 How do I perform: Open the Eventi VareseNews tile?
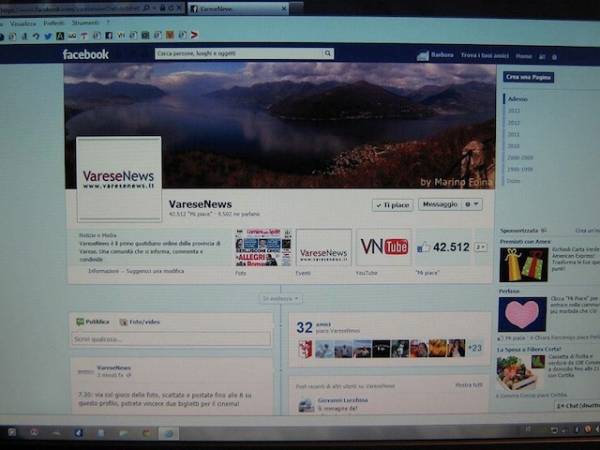[x=324, y=247]
